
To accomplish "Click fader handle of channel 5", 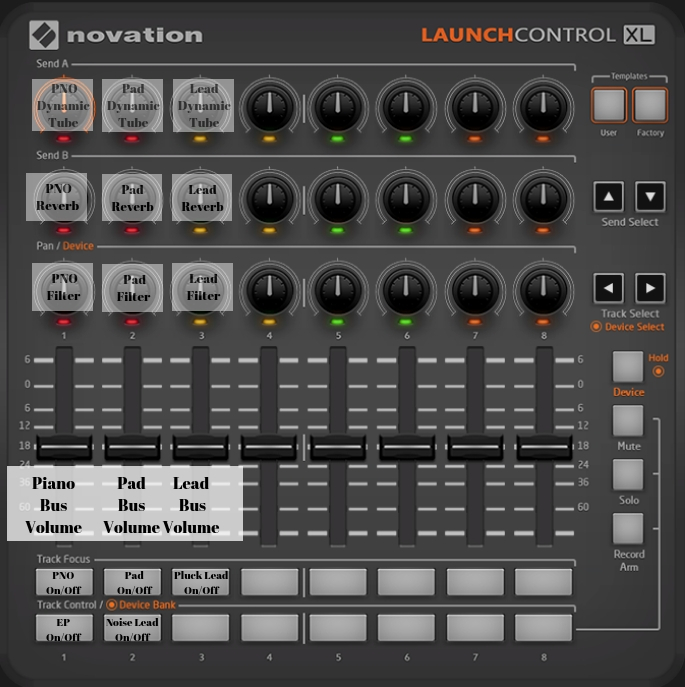I will [338, 447].
